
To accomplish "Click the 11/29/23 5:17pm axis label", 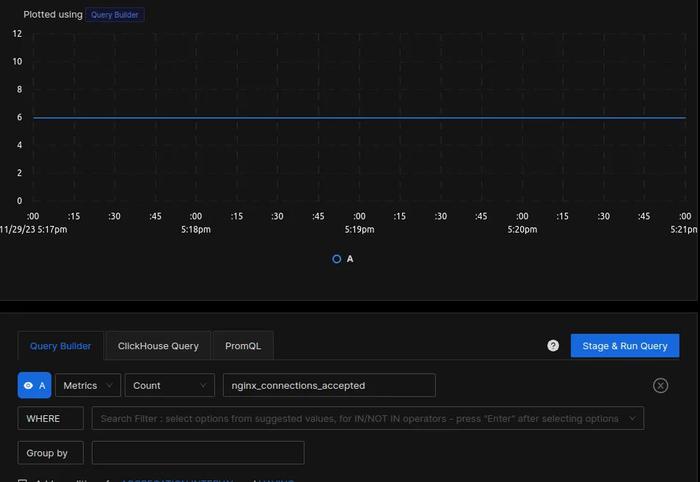I will [33, 229].
